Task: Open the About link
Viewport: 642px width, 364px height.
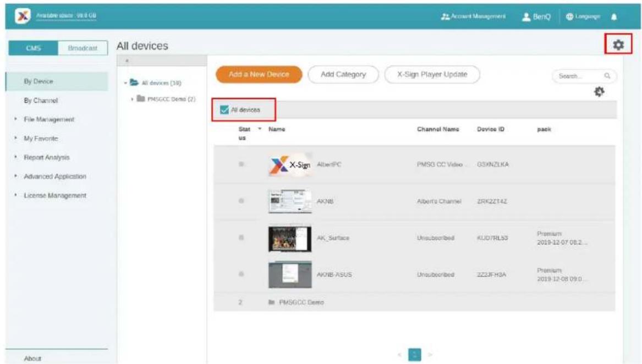Action: [x=32, y=359]
